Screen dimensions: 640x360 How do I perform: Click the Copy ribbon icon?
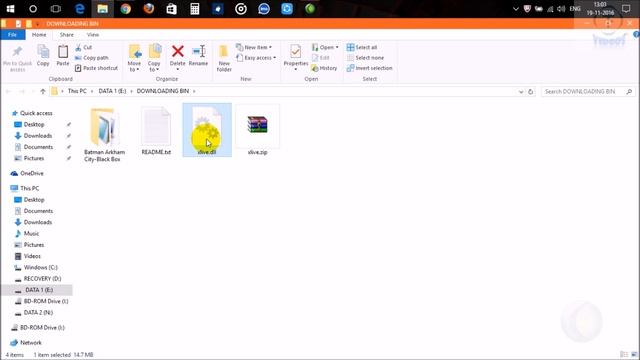(43, 55)
